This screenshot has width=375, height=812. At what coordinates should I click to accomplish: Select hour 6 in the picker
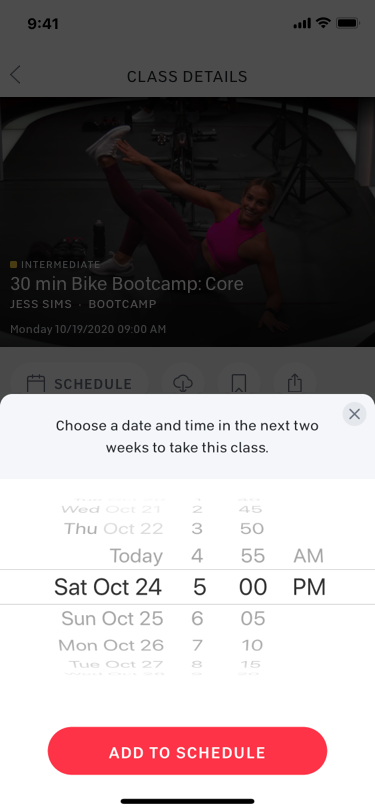tap(199, 618)
